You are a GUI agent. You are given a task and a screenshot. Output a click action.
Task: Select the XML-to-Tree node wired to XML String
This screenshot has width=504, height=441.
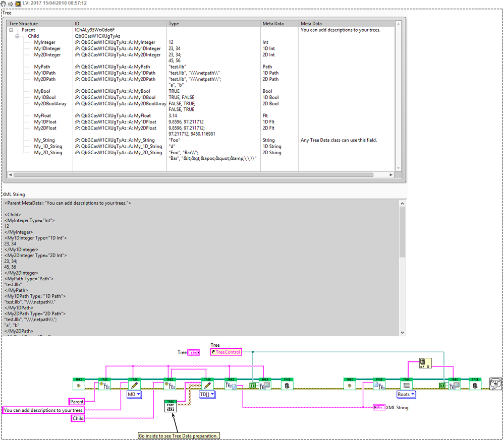coord(379,384)
